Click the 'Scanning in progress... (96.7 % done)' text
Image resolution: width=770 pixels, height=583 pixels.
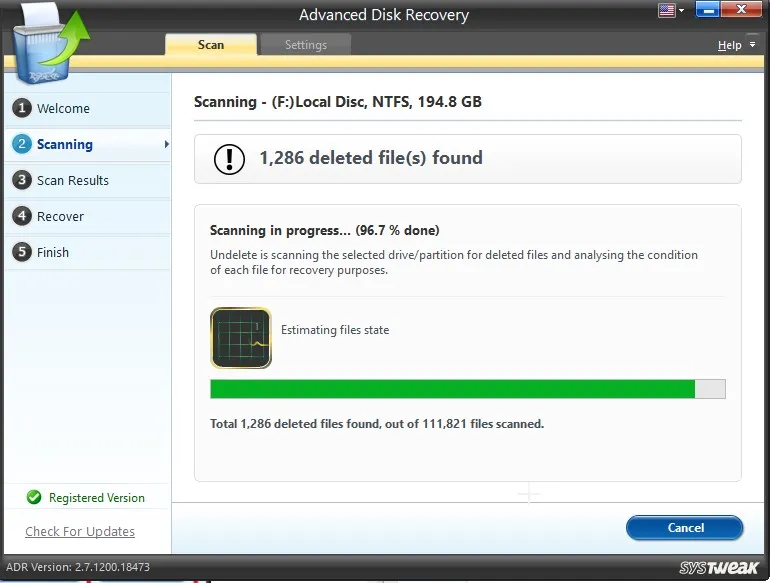pyautogui.click(x=325, y=230)
